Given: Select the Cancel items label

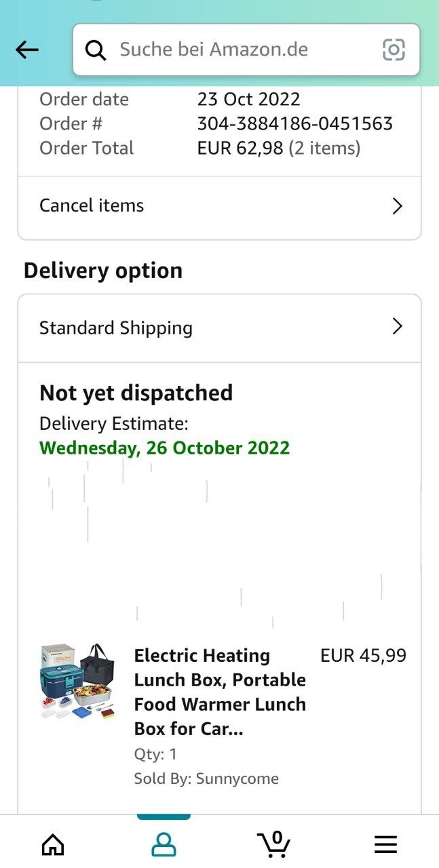Looking at the screenshot, I should (x=92, y=206).
